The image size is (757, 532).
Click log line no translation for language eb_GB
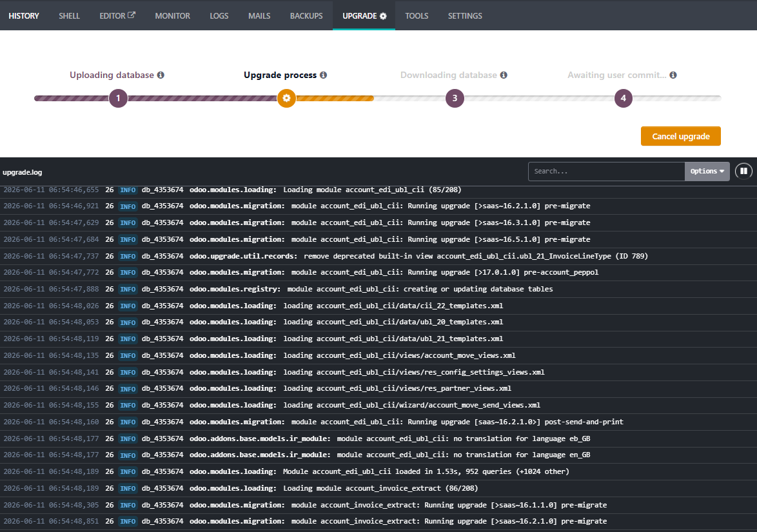click(378, 439)
